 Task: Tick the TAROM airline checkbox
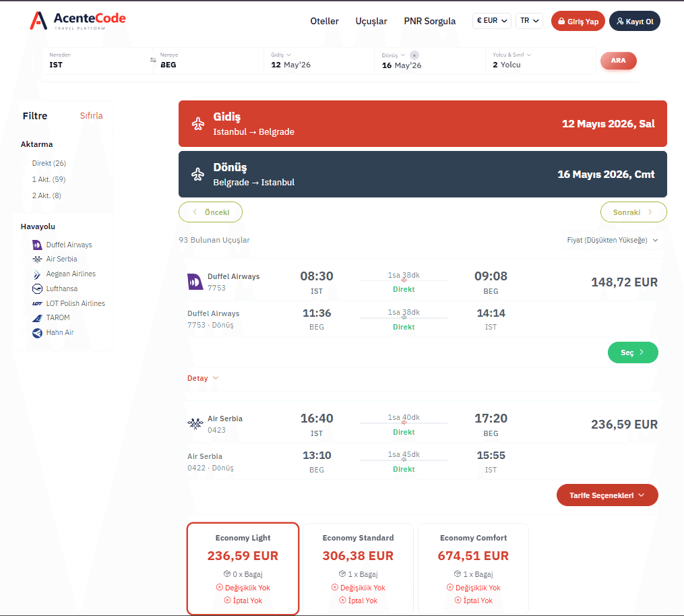point(24,318)
